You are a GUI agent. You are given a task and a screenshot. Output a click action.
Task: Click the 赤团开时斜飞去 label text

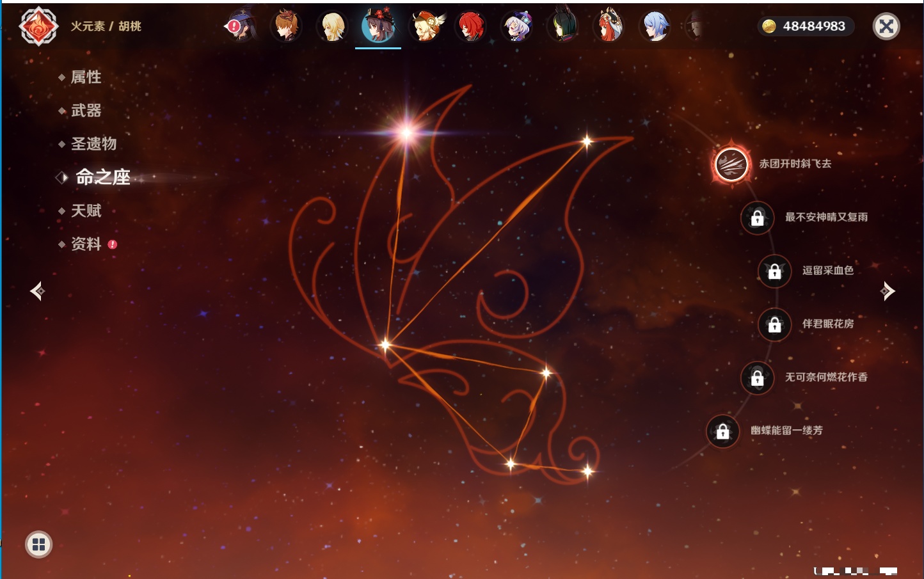795,164
